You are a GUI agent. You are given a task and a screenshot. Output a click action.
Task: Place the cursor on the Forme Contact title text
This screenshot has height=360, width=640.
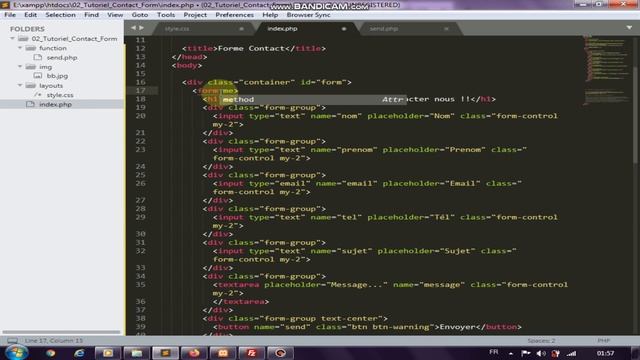point(251,49)
